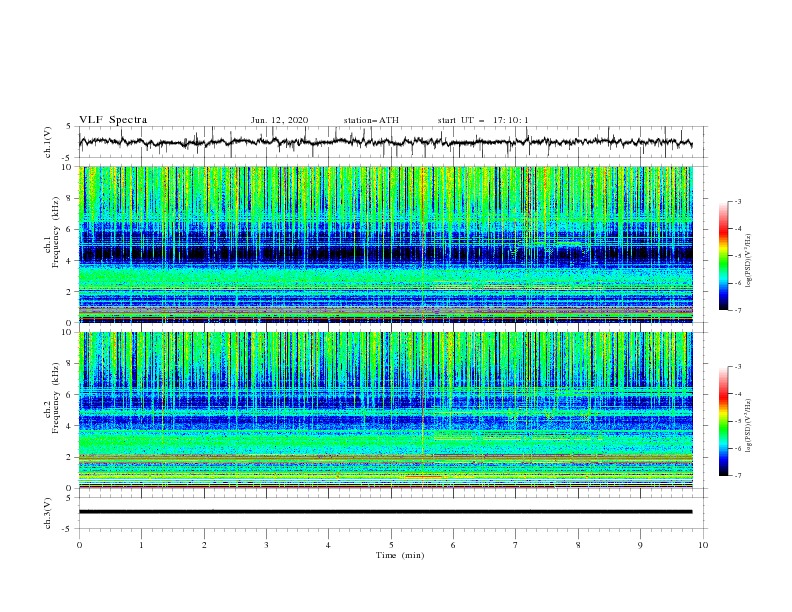The width and height of the screenshot is (792, 612).
Task: Click the flat black ch.3 trace line
Action: coord(385,512)
